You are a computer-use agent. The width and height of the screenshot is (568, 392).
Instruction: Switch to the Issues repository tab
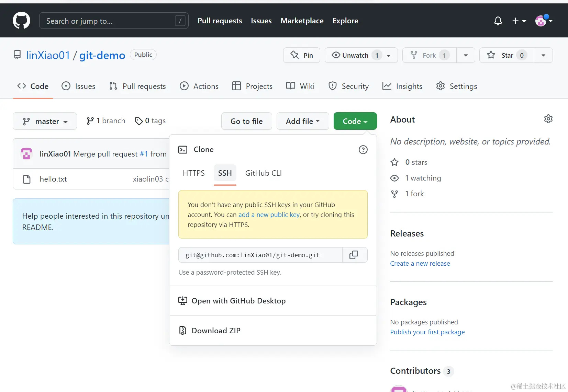[78, 86]
